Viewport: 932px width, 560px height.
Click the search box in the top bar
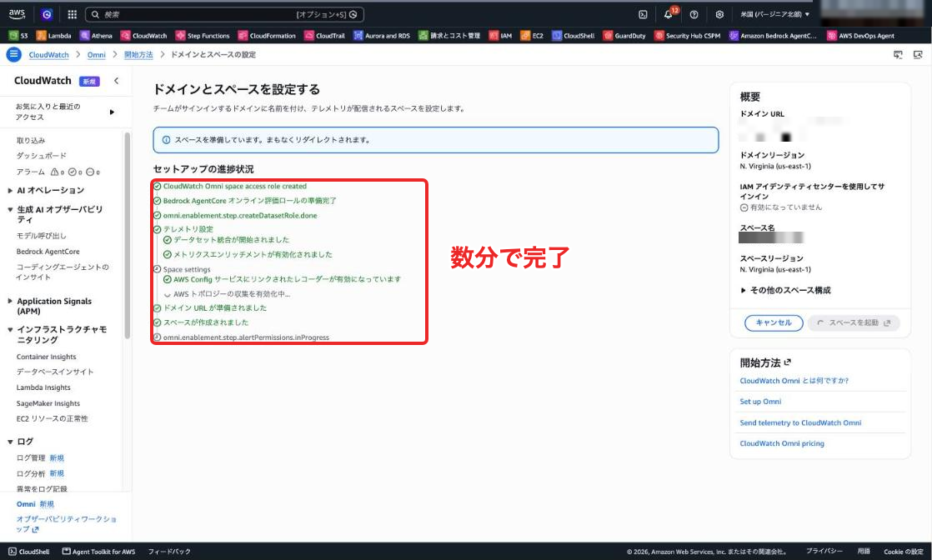225,14
